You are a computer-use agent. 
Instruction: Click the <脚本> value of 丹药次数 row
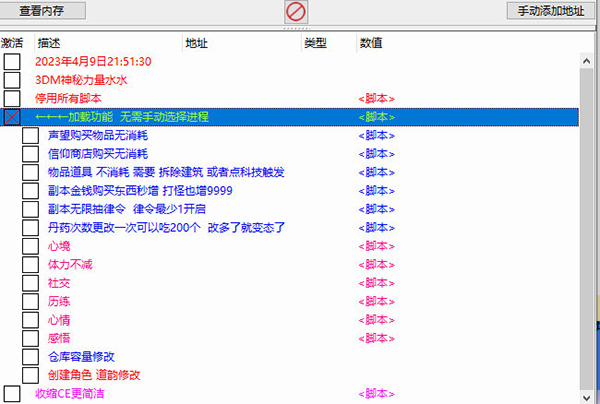(376, 228)
